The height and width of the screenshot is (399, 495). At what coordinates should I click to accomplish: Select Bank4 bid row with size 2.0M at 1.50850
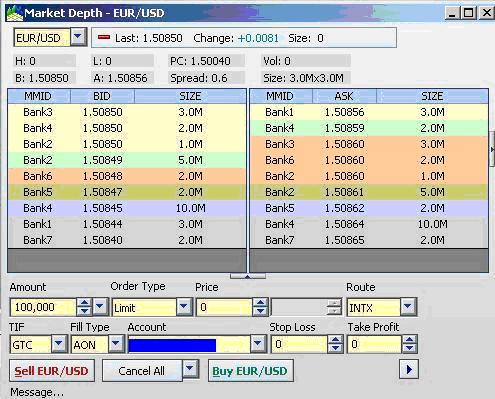(127, 128)
